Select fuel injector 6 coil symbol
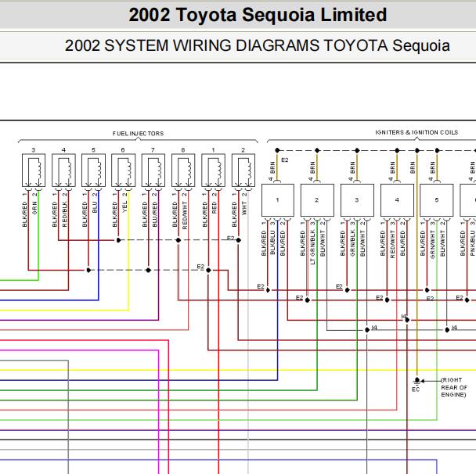The width and height of the screenshot is (476, 474). [x=123, y=171]
